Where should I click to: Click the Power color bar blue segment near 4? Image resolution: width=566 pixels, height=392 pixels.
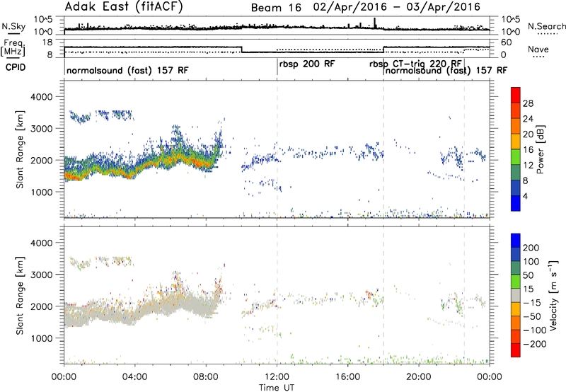516,203
